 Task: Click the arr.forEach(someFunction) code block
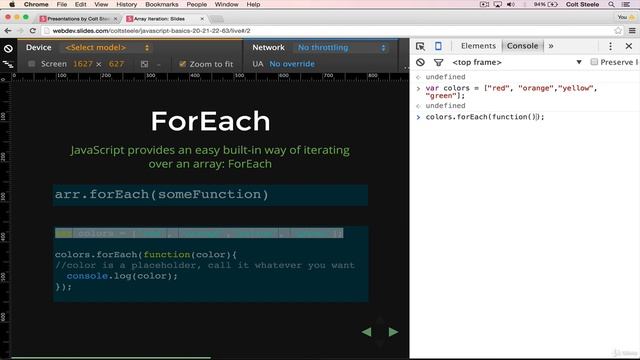click(210, 195)
